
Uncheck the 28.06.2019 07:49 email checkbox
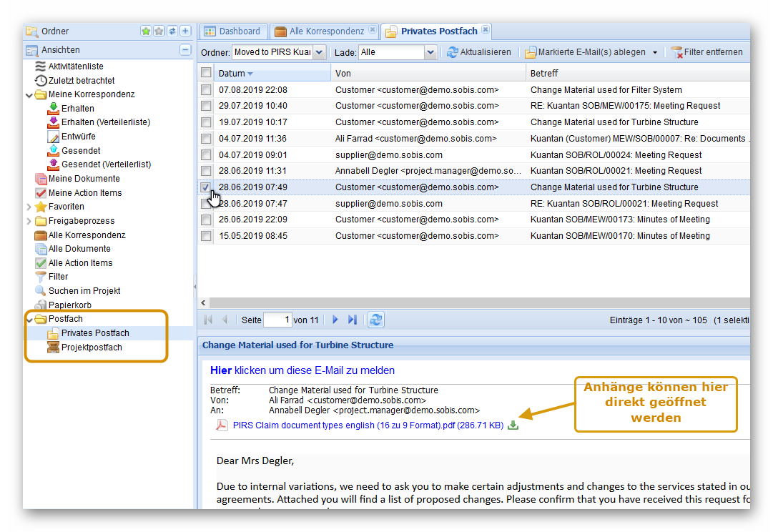pyautogui.click(x=206, y=187)
